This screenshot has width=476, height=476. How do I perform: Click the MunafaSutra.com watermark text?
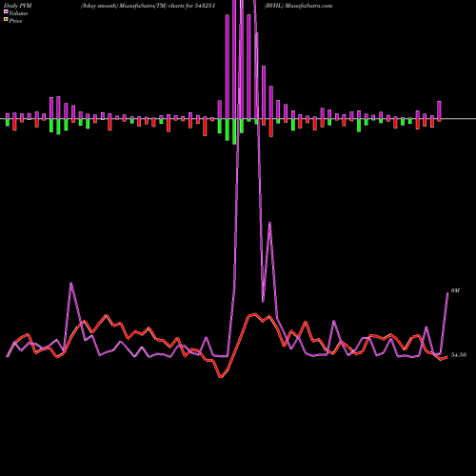click(x=308, y=6)
